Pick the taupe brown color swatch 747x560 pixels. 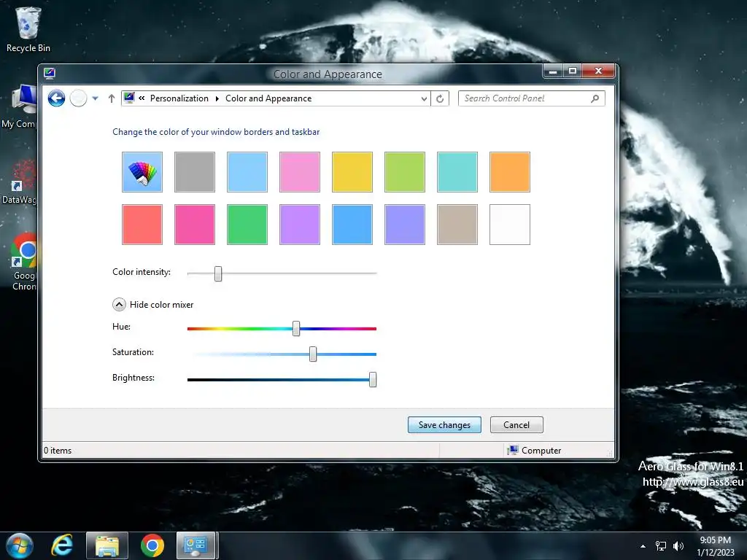(x=457, y=225)
